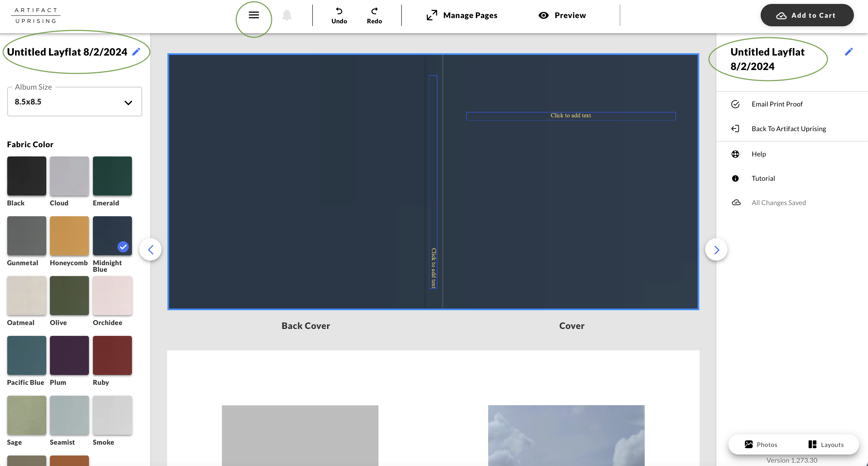Click cover title text box
The image size is (868, 466).
(571, 116)
